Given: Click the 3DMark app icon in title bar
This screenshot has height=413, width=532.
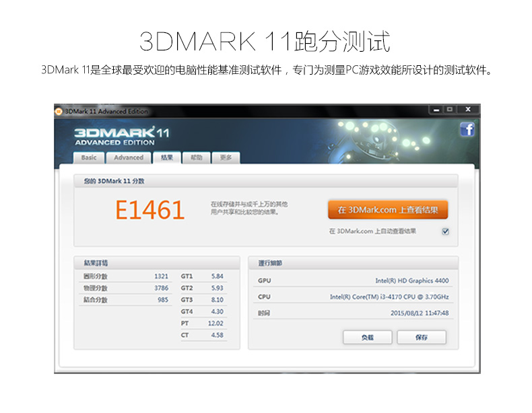Looking at the screenshot, I should [59, 111].
